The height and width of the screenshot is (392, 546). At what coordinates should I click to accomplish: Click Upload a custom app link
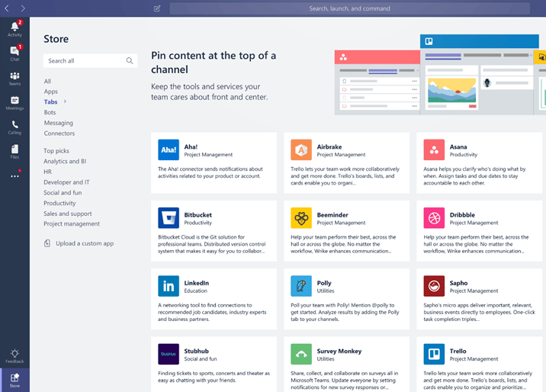[x=85, y=243]
